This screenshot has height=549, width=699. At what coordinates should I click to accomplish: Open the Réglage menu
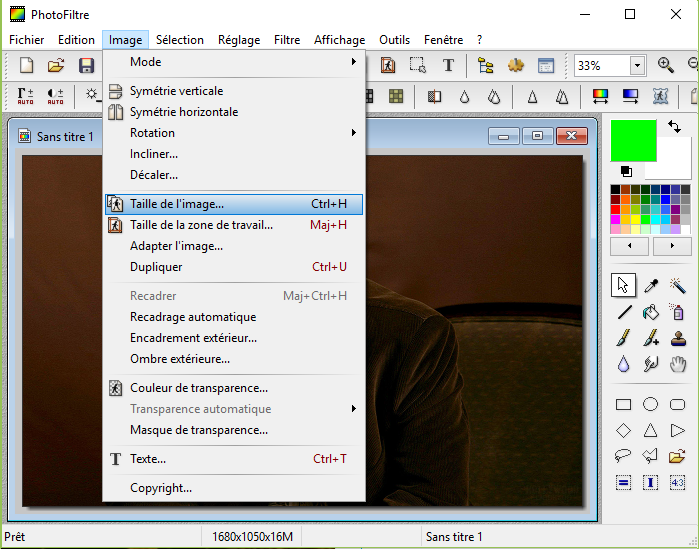point(239,40)
